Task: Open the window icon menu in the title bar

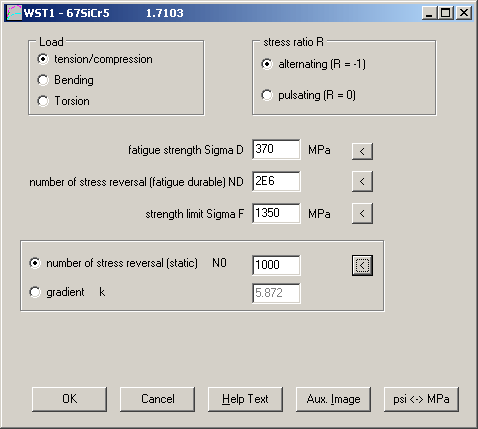Action: [x=14, y=13]
